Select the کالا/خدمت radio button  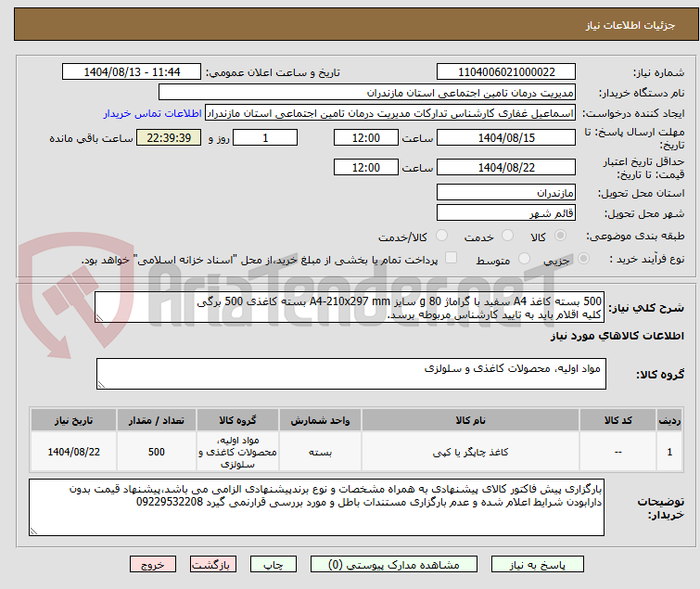pyautogui.click(x=441, y=236)
